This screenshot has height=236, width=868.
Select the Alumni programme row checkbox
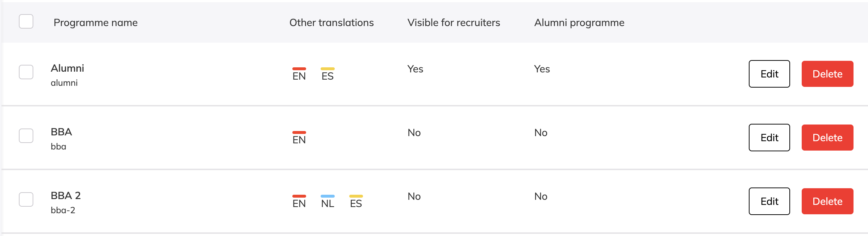(26, 72)
